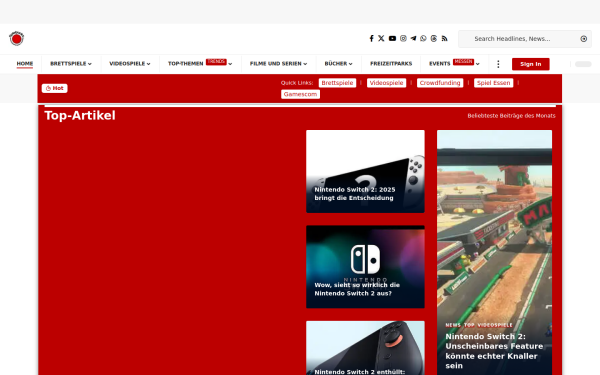The image size is (600, 375).
Task: Open the Facebook social link
Action: pos(371,38)
